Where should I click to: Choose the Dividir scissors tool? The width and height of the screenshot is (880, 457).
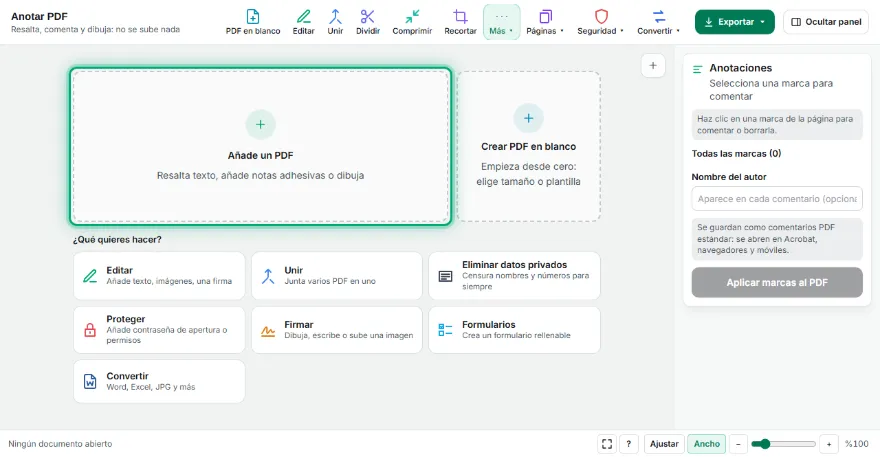[x=368, y=22]
